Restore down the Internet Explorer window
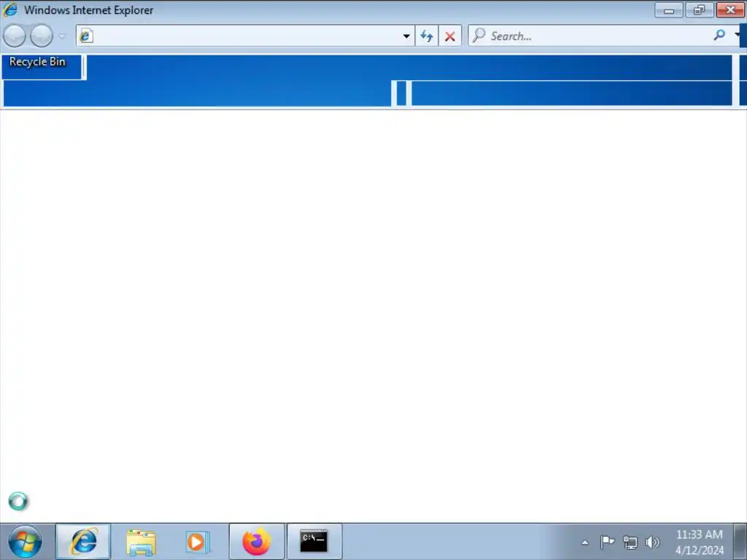Viewport: 747px width, 560px height. [700, 10]
